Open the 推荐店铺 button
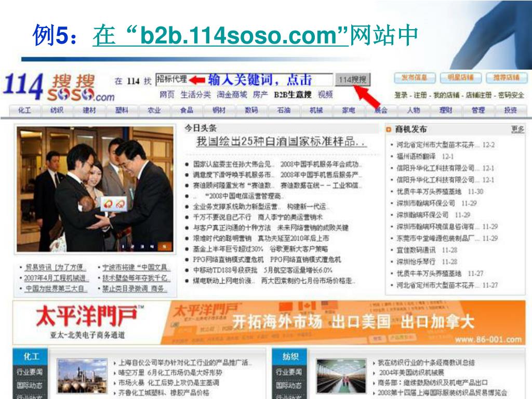Image resolution: width=532 pixels, height=399 pixels. pos(506,78)
